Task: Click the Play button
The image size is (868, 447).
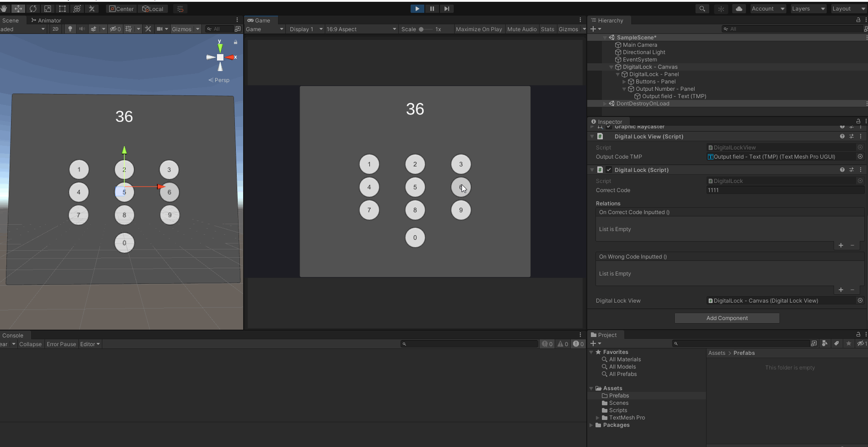Action: pos(417,9)
